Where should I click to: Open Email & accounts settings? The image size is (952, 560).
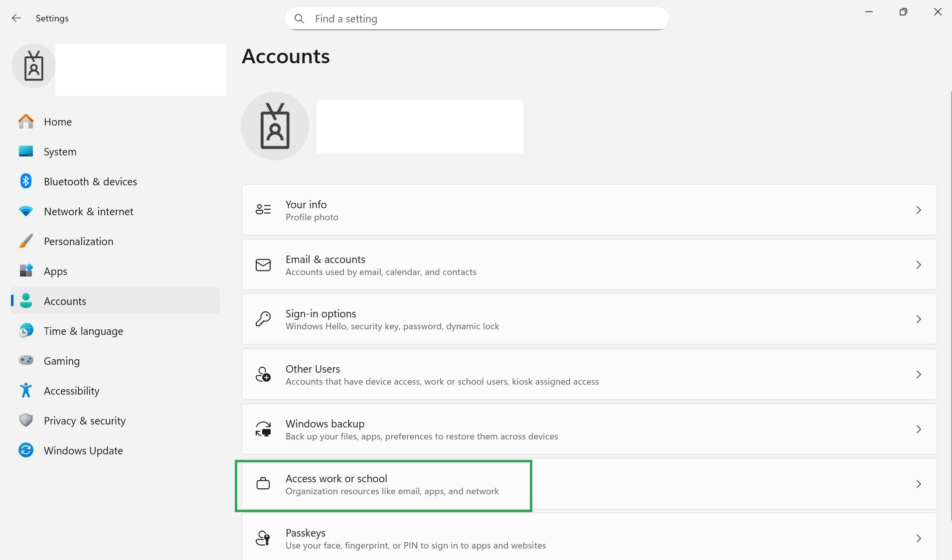coord(589,265)
